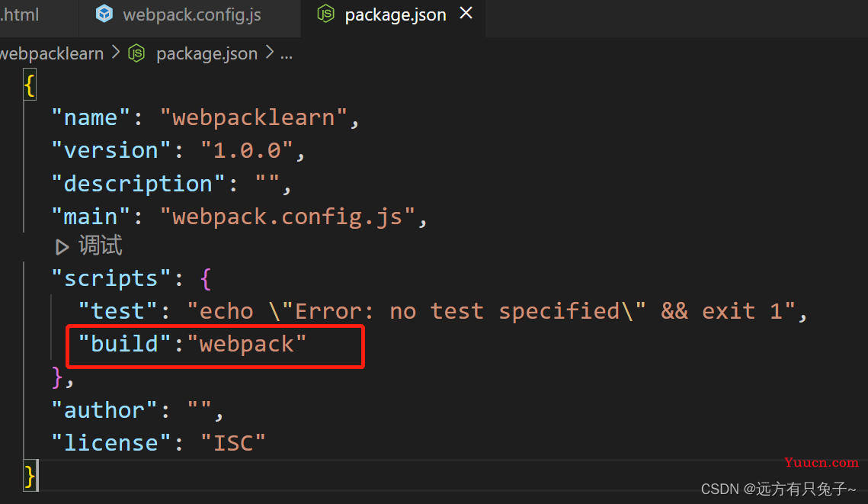Screen dimensions: 868x504
Task: Click the "version" key
Action: click(x=111, y=150)
